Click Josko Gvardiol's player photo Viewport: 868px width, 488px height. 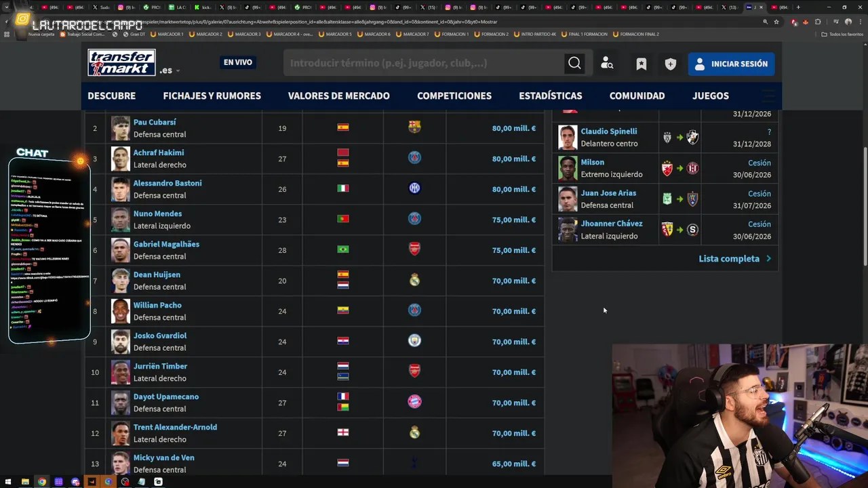(x=121, y=342)
